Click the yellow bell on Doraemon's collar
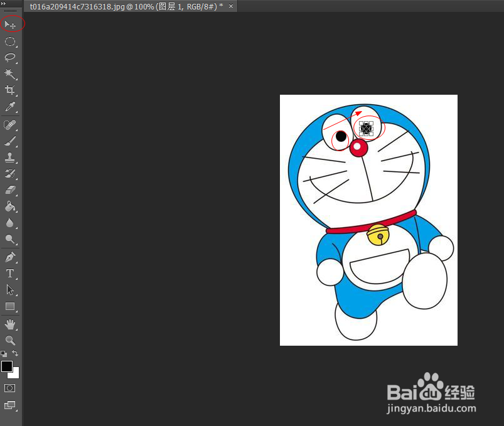The height and width of the screenshot is (426, 504). coord(378,235)
